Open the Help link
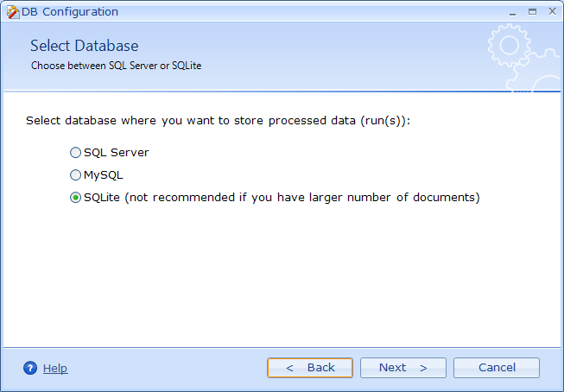The width and height of the screenshot is (564, 392). (55, 369)
